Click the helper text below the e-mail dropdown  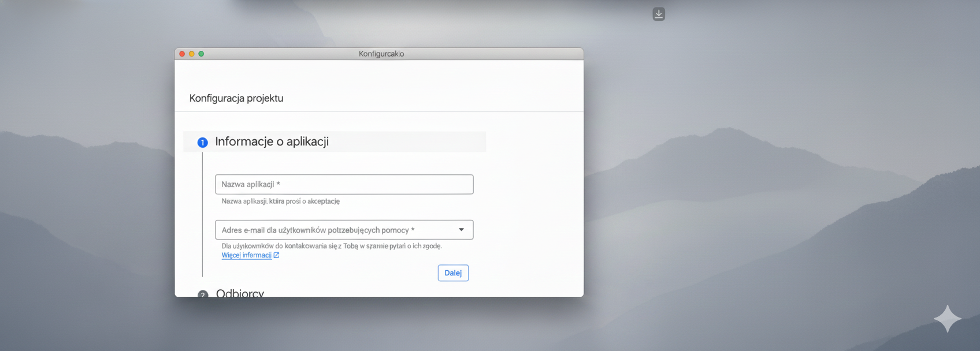click(x=332, y=246)
